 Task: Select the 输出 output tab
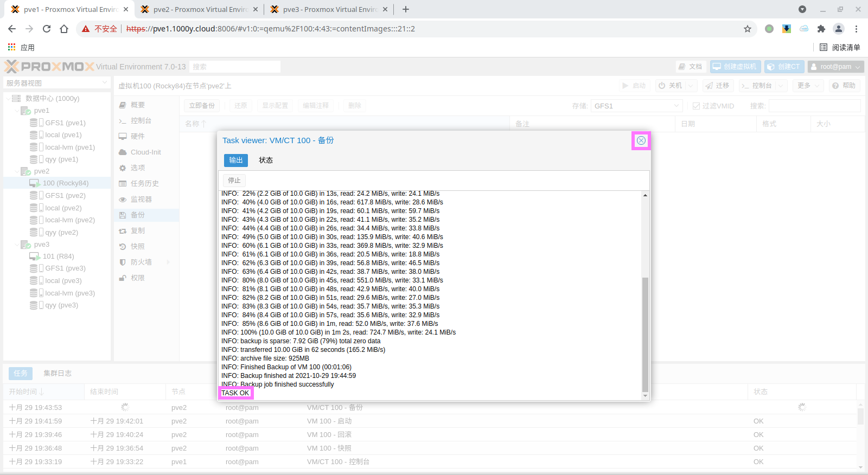(236, 161)
